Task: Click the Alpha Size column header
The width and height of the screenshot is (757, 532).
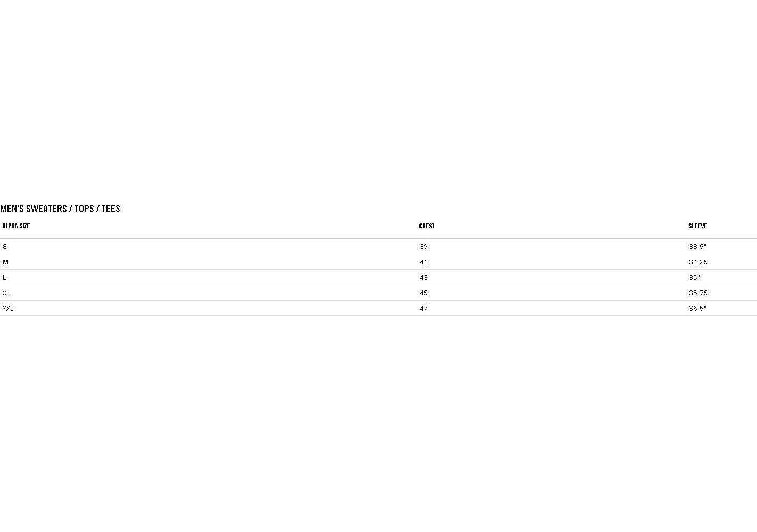Action: 16,226
